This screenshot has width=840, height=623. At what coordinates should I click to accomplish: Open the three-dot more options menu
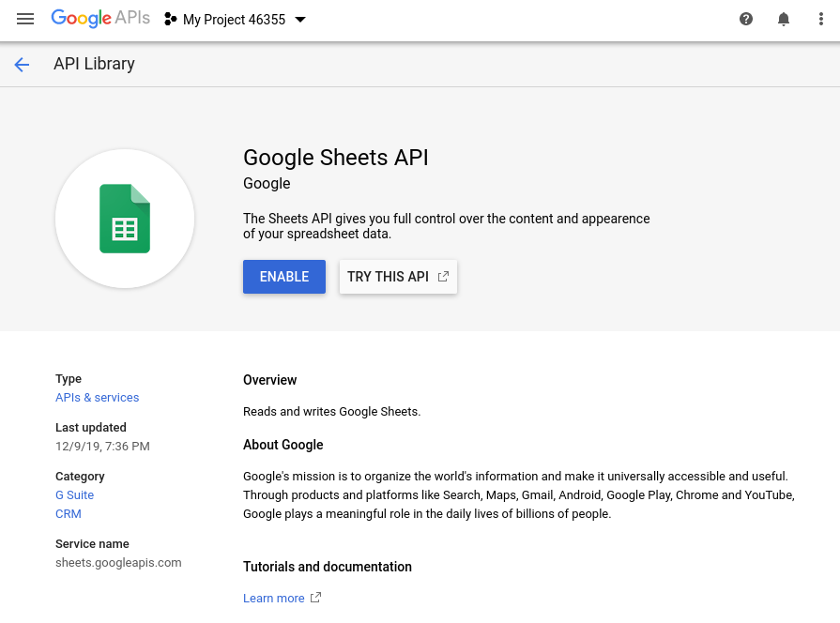[820, 20]
